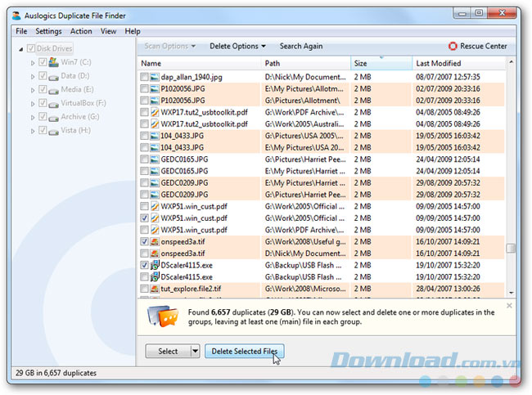Open the Delete Options dropdown
Viewport: 532px width, 395px height.
click(x=237, y=46)
